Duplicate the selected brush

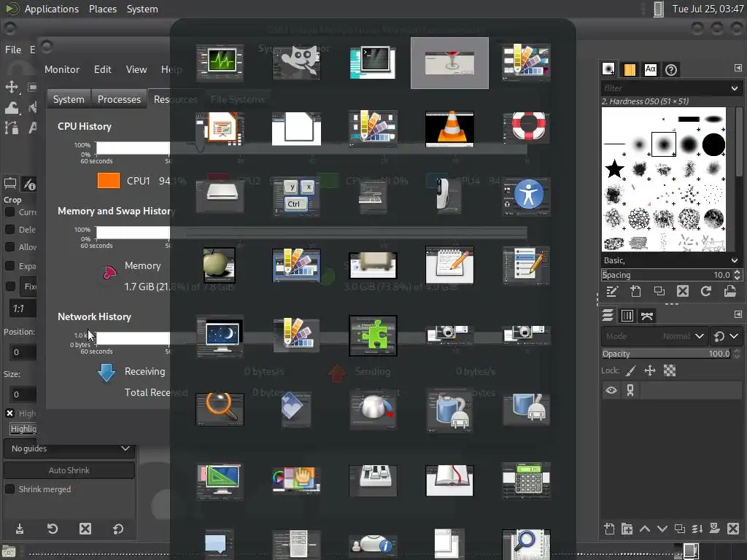coord(659,291)
